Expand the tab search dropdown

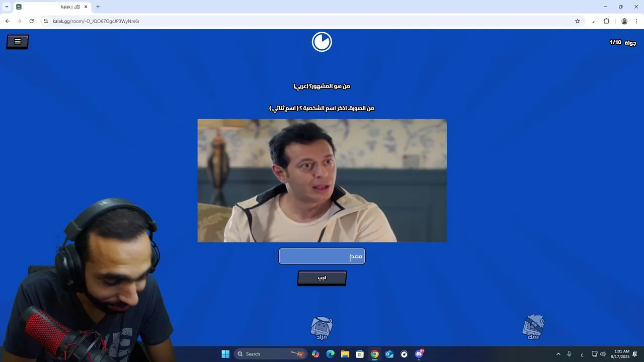click(6, 7)
